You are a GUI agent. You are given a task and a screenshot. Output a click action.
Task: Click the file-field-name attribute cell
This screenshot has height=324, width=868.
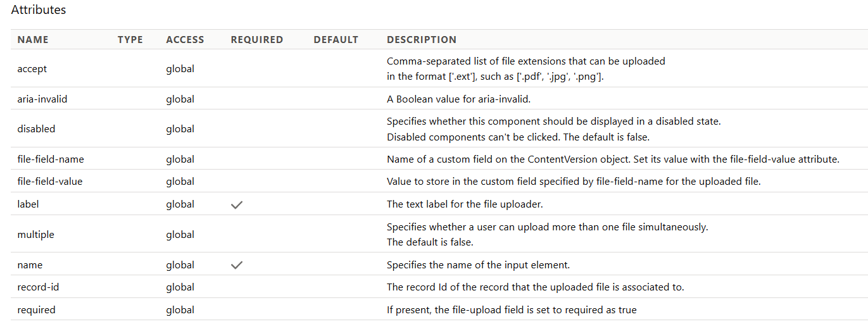coord(51,159)
